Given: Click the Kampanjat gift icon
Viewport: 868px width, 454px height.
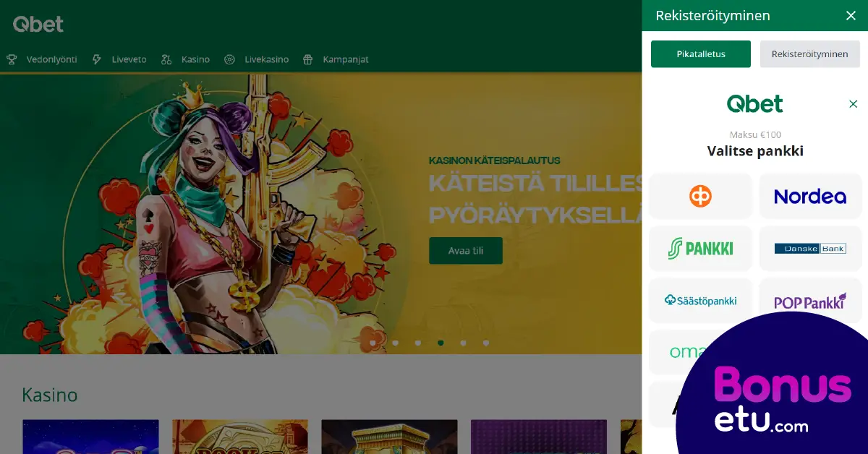Looking at the screenshot, I should click(x=308, y=59).
